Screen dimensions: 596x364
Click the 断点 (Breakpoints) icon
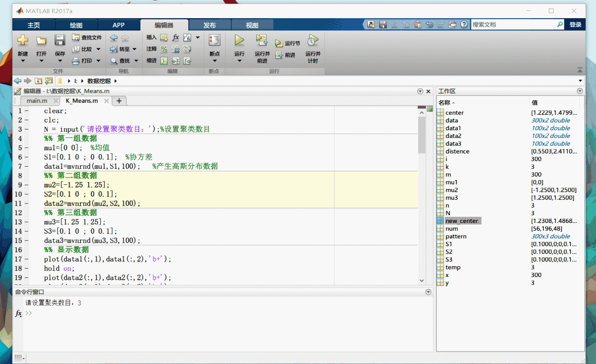(214, 40)
